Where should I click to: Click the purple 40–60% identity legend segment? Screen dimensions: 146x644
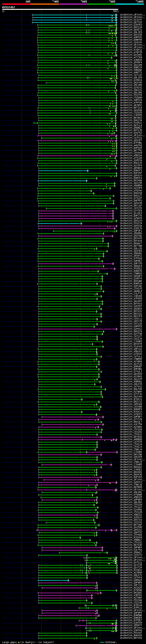click(x=73, y=4)
